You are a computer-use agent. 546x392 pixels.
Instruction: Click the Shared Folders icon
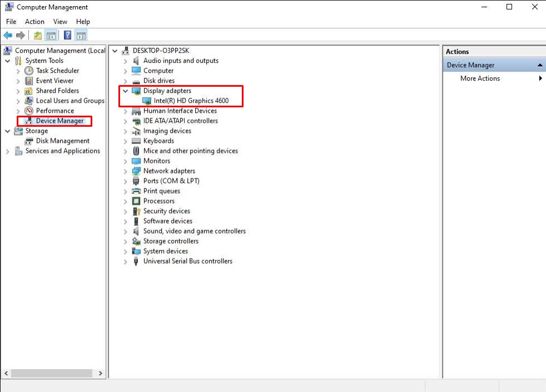[29, 91]
